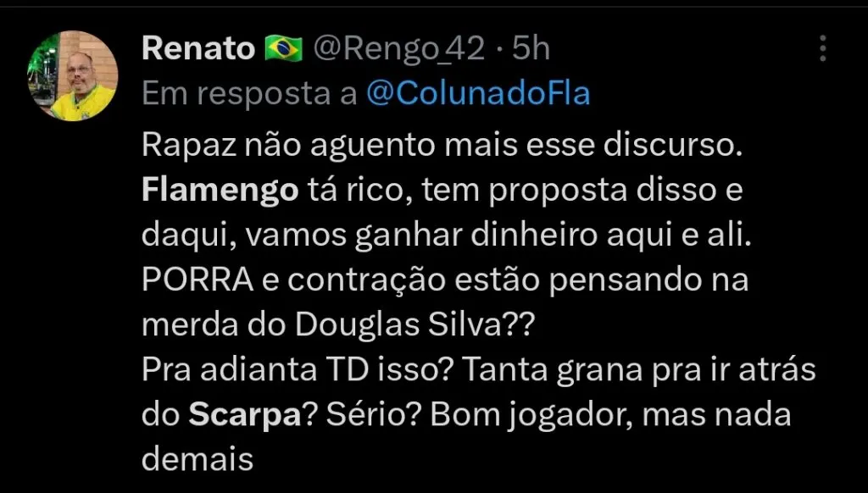Image resolution: width=868 pixels, height=493 pixels.
Task: Click the @Rengo_42 handle
Action: pyautogui.click(x=400, y=49)
